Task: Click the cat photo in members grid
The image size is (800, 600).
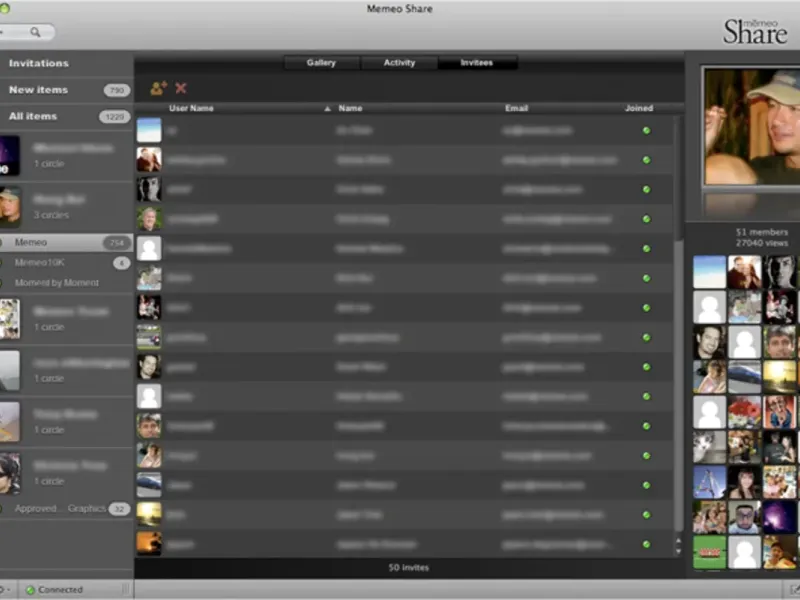Action: [709, 447]
